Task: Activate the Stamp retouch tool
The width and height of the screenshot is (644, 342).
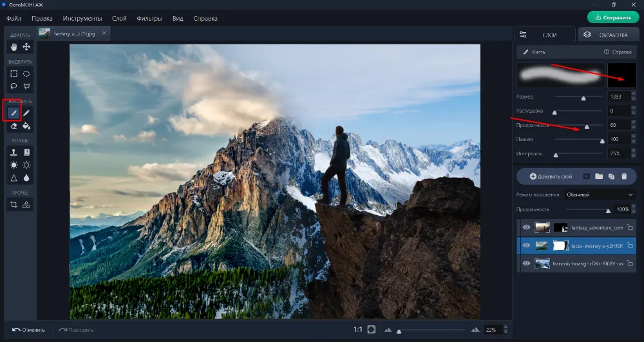Action: (14, 152)
